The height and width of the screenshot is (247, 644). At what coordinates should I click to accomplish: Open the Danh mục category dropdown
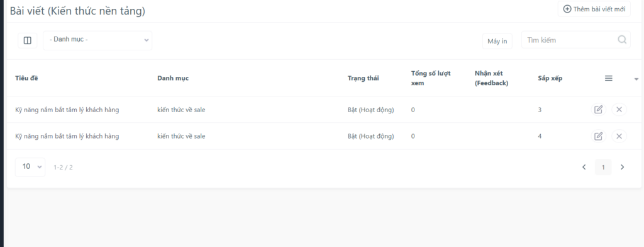click(97, 40)
